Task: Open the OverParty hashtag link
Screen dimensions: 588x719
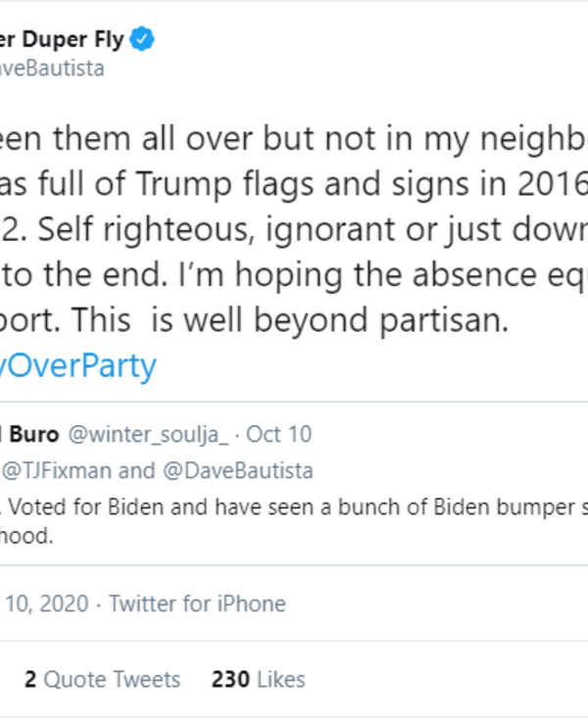Action: coord(78,365)
